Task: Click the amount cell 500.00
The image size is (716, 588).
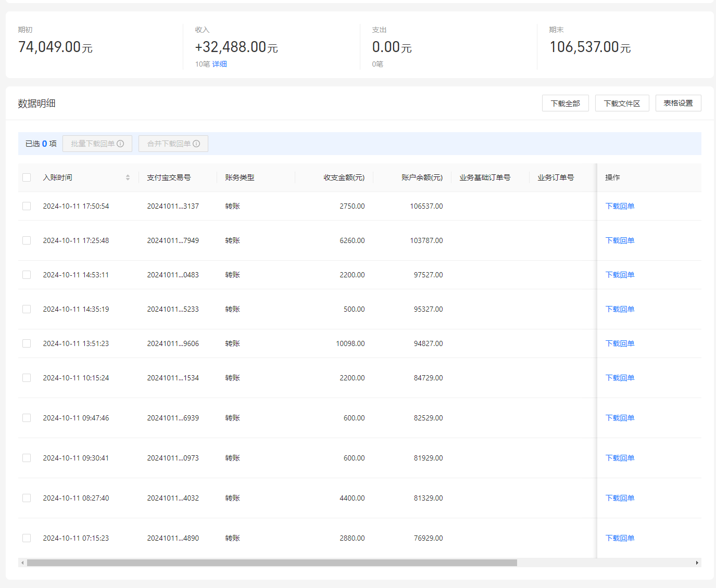Action: 354,309
